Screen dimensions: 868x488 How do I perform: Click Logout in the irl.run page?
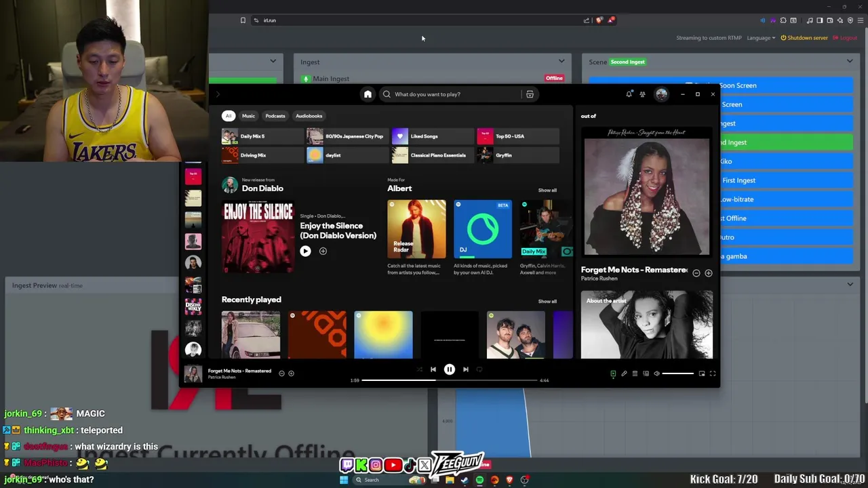(846, 38)
